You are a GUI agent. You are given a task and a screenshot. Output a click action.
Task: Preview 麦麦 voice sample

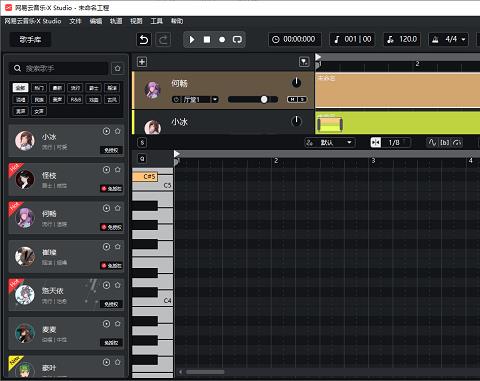pyautogui.click(x=106, y=324)
